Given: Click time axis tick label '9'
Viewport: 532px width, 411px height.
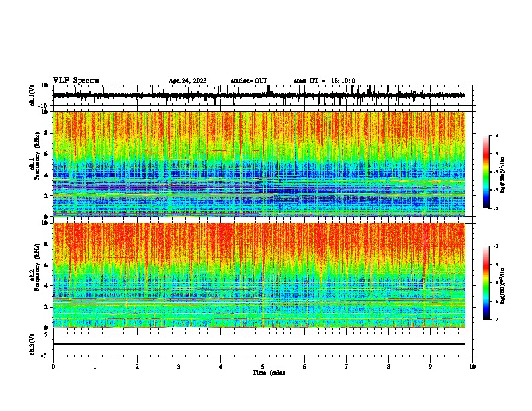Looking at the screenshot, I should click(430, 367).
